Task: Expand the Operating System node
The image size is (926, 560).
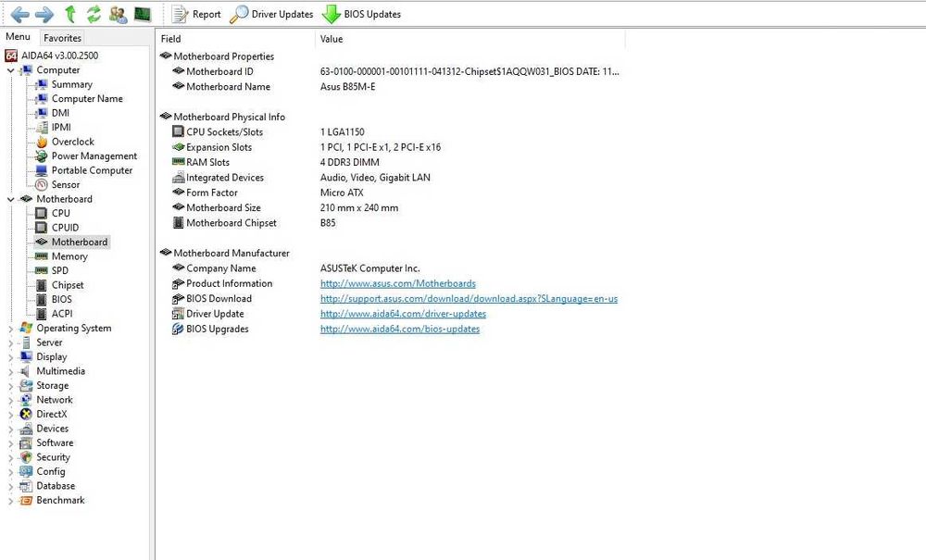Action: [x=10, y=329]
